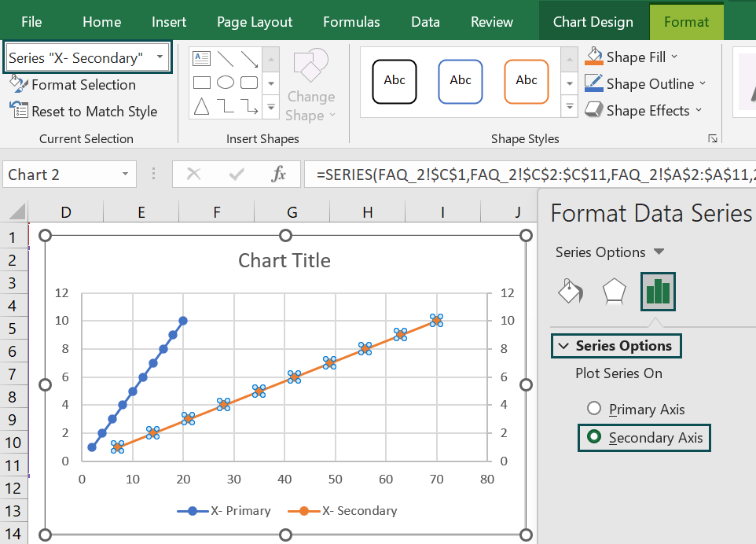The width and height of the screenshot is (756, 544).
Task: Click the Insert Function fx icon
Action: pyautogui.click(x=279, y=174)
